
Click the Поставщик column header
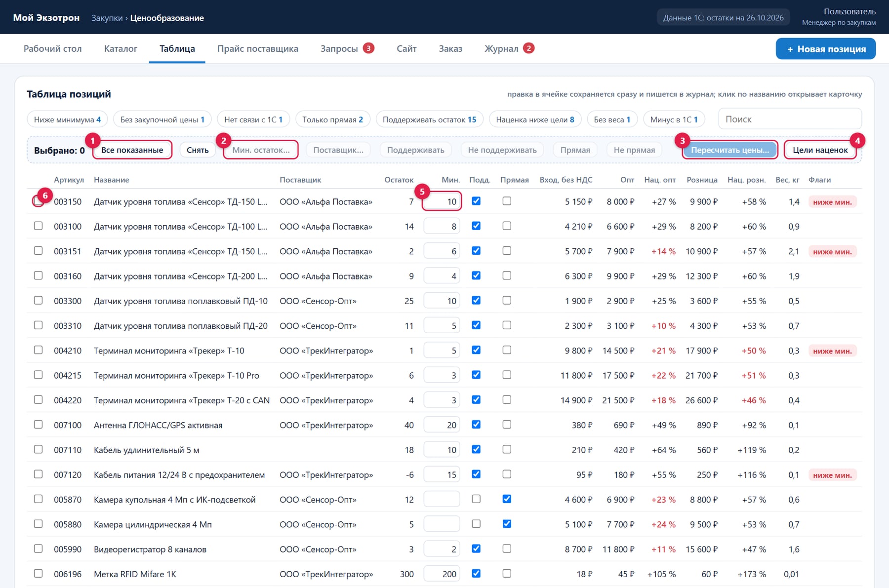coord(300,180)
